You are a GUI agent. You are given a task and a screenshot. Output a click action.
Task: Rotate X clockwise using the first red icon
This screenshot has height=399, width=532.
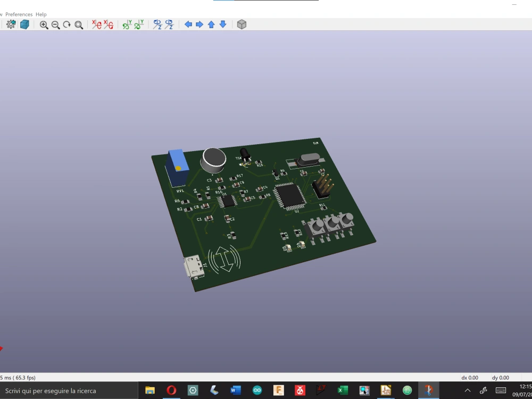pos(97,24)
